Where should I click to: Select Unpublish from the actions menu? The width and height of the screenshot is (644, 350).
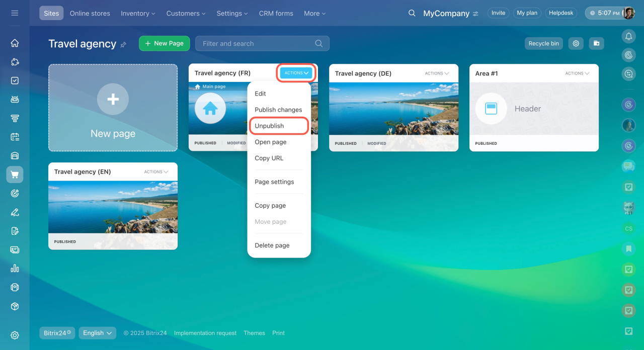[x=269, y=126]
